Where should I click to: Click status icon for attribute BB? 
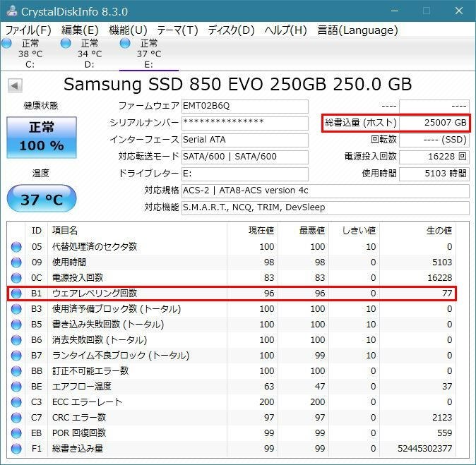pos(16,371)
